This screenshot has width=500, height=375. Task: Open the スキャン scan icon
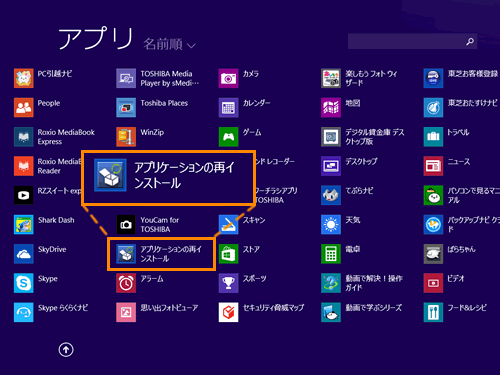click(x=228, y=224)
